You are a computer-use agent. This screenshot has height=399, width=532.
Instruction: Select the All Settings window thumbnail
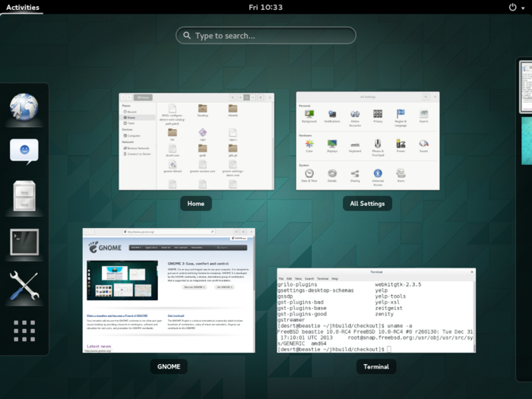click(x=367, y=141)
